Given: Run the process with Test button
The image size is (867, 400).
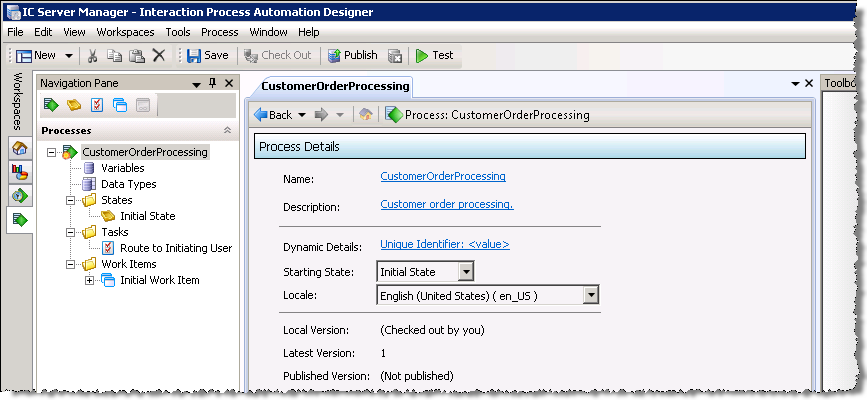Looking at the screenshot, I should [435, 56].
